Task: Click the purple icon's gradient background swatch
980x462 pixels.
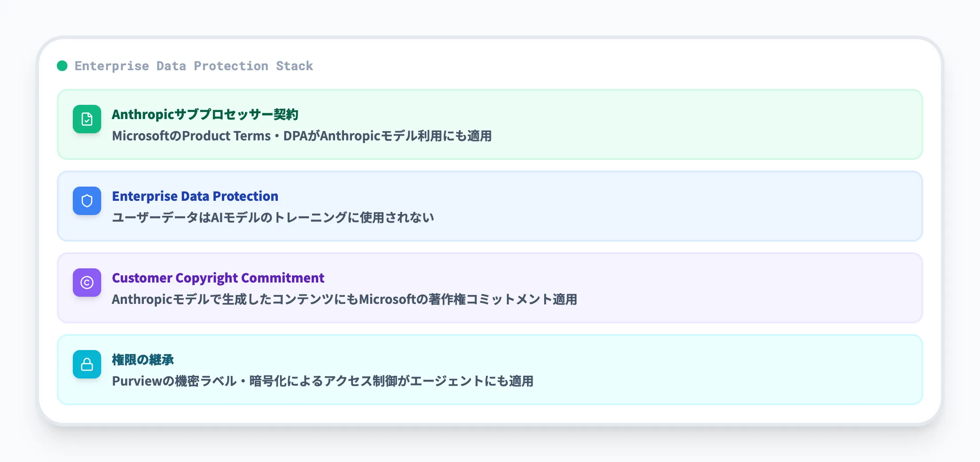Action: 87,283
